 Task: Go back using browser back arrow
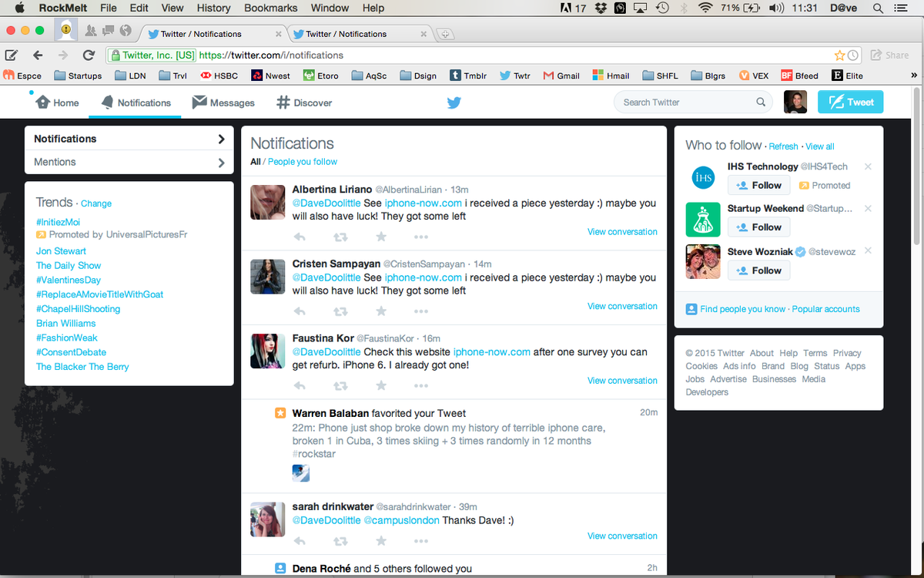(38, 55)
